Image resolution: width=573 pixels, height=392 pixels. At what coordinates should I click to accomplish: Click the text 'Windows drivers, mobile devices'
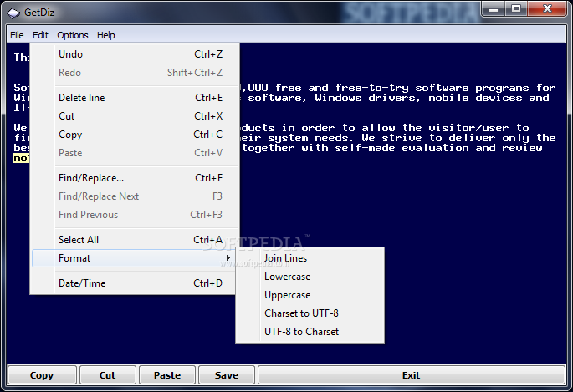(x=418, y=98)
